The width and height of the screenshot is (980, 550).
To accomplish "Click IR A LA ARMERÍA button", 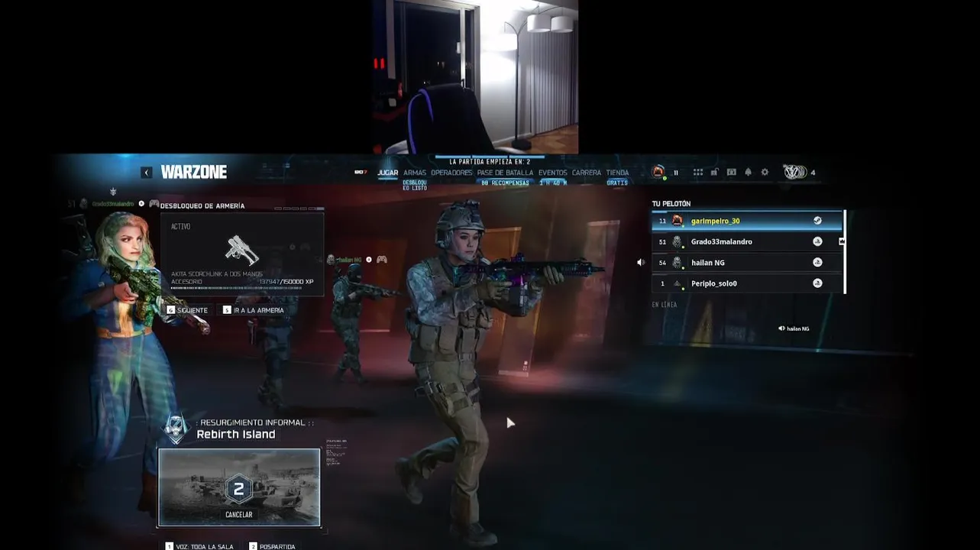I will (254, 310).
